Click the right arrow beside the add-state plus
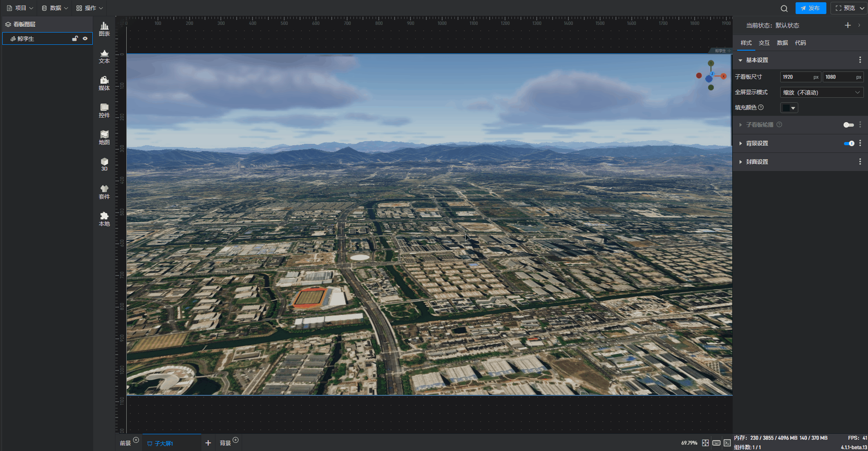868x451 pixels. [x=859, y=25]
